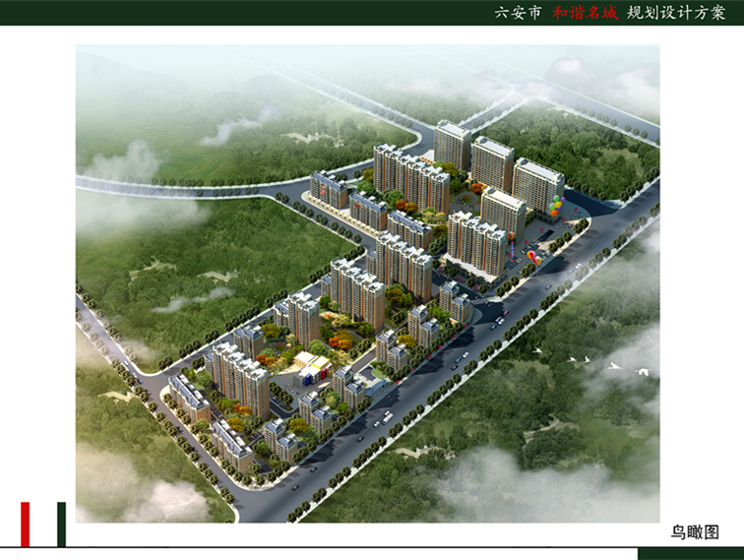Click the central garden with the orange trees
Image resolution: width=744 pixels, height=560 pixels.
340,341
